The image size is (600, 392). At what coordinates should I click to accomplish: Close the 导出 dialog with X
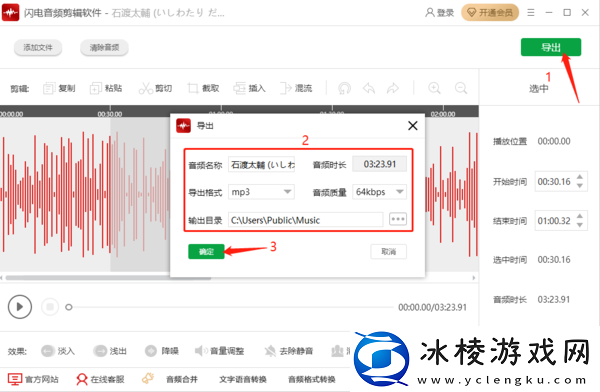[412, 126]
